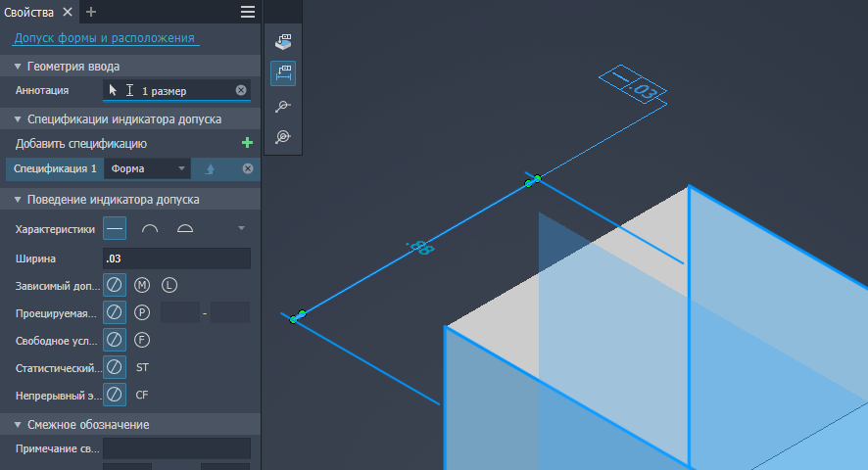Viewport: 868px width, 470px height.
Task: Set Свободное усл. to none
Action: [x=115, y=340]
